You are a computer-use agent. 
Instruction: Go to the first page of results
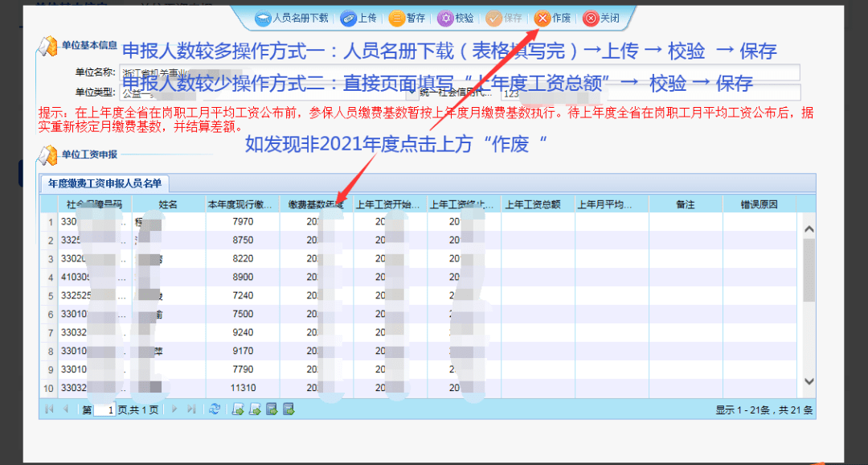coord(50,409)
